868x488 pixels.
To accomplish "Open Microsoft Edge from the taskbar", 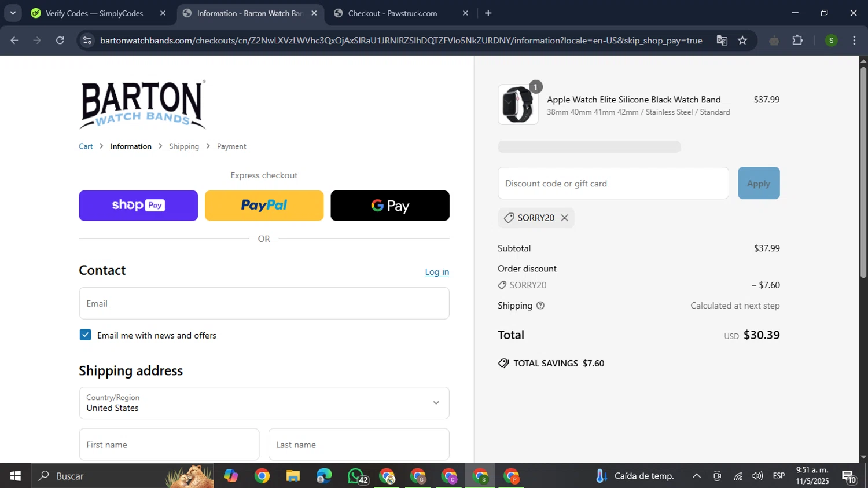I will point(324,476).
